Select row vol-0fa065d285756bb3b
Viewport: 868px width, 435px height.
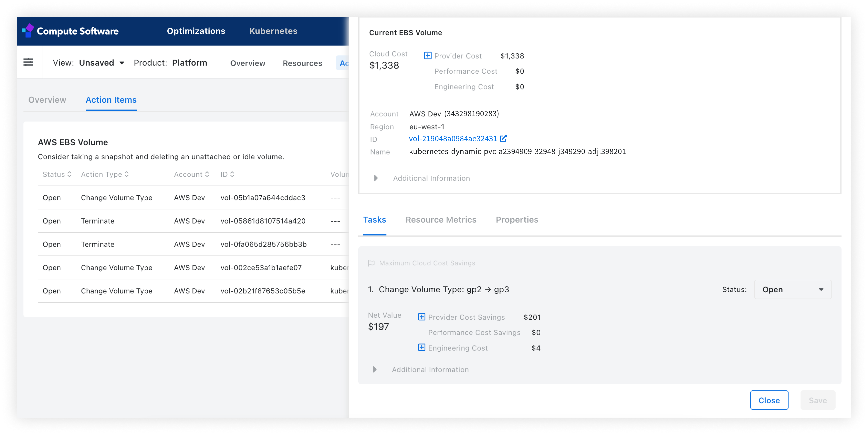click(193, 244)
